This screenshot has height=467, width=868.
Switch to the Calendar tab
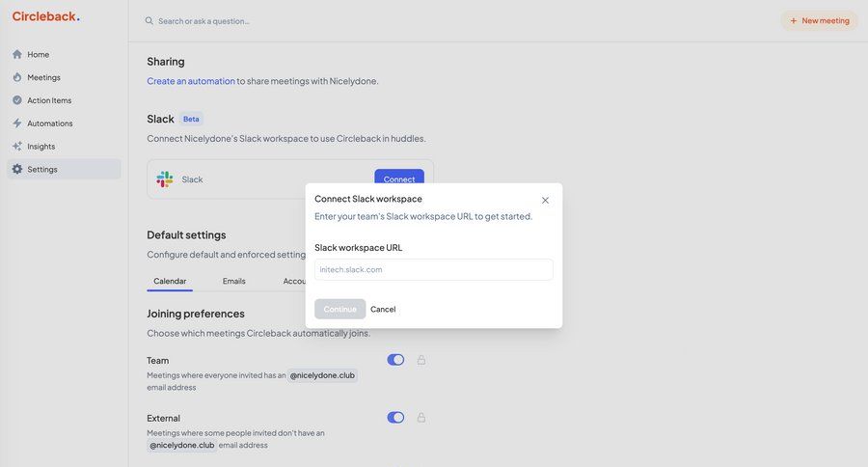click(x=170, y=281)
